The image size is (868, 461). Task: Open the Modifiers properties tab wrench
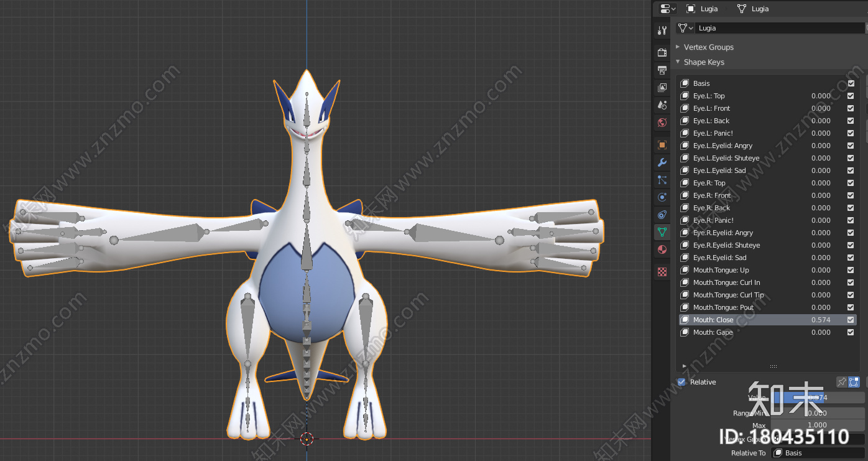pos(662,162)
